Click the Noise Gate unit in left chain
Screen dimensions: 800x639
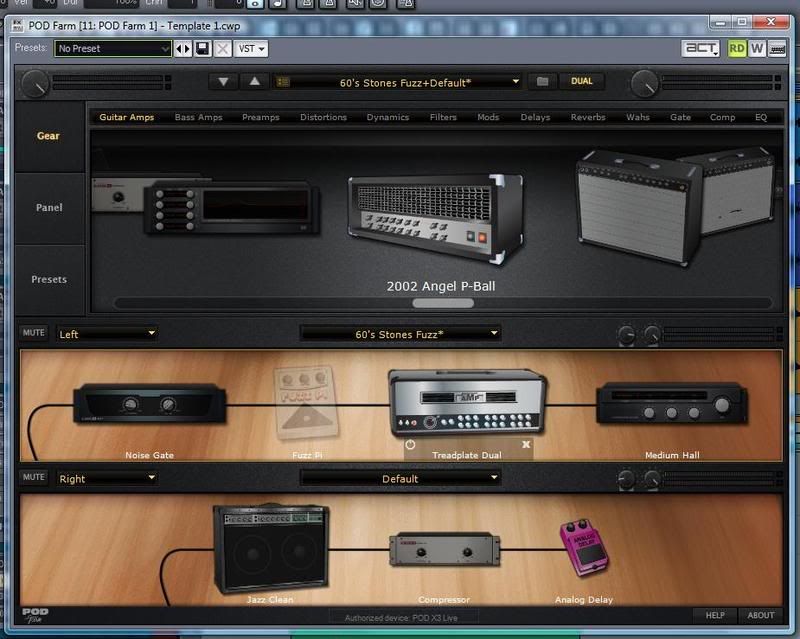pyautogui.click(x=149, y=403)
